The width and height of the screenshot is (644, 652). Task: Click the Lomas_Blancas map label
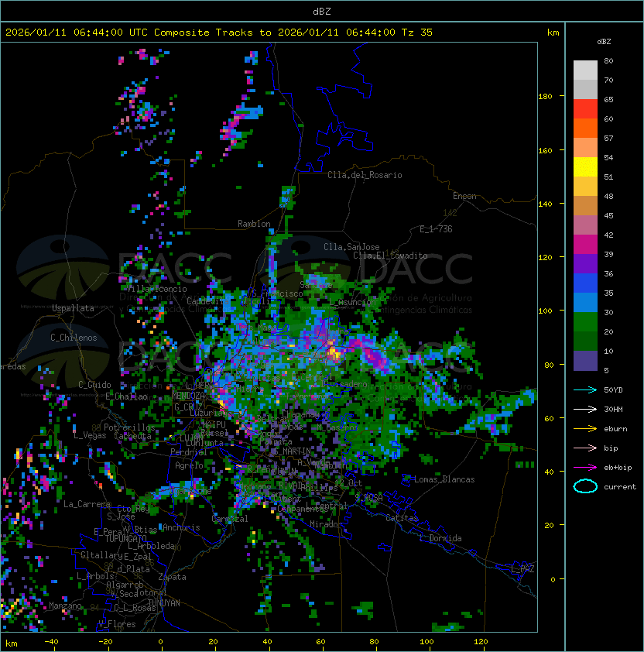point(444,479)
